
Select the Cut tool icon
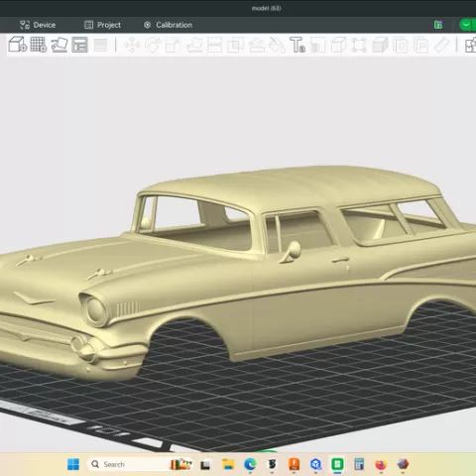[x=214, y=45]
